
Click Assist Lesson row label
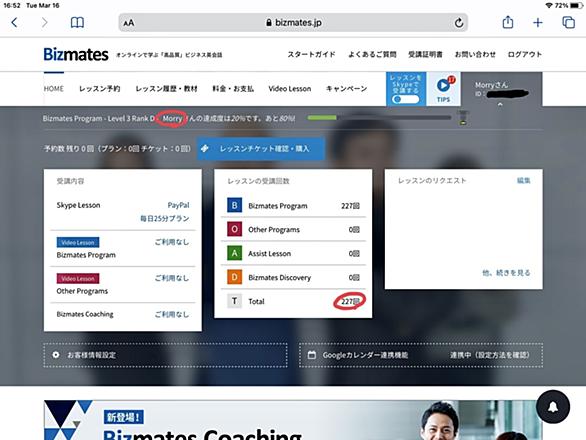click(269, 253)
